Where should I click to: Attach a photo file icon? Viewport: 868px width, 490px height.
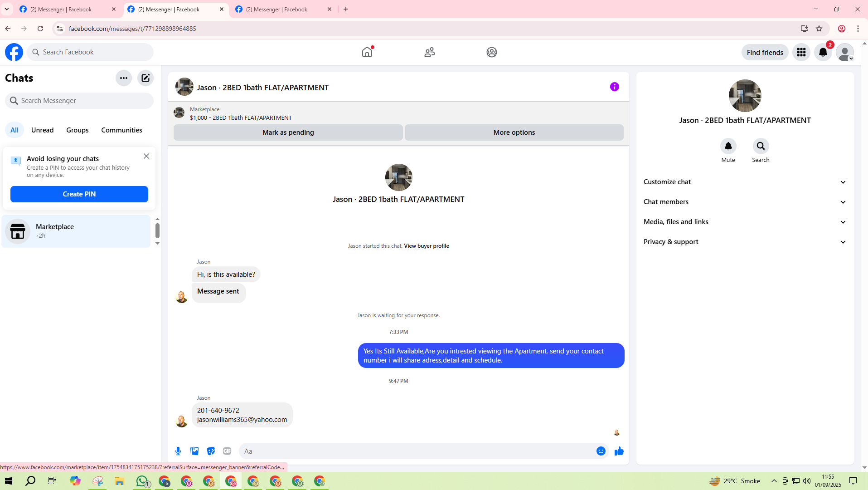194,451
